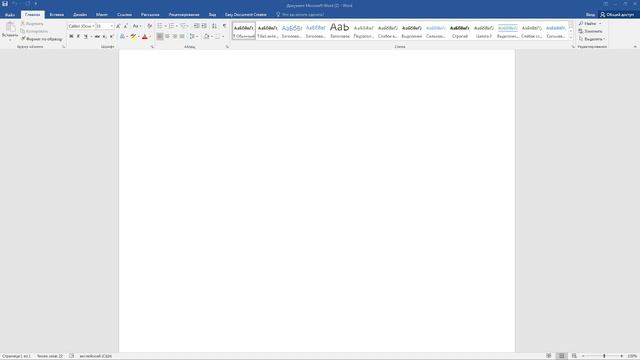The image size is (640, 360).
Task: Open the Font dialog launcher
Action: [x=152, y=47]
